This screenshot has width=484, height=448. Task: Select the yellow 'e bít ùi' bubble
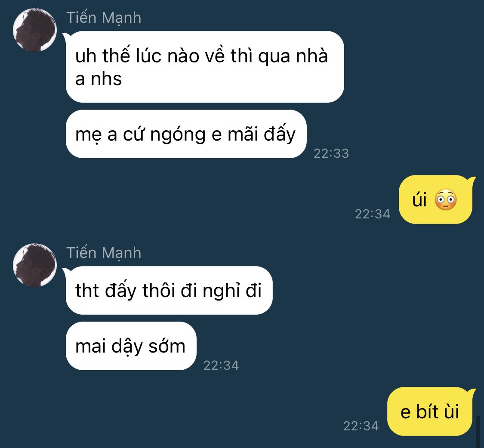pyautogui.click(x=430, y=412)
